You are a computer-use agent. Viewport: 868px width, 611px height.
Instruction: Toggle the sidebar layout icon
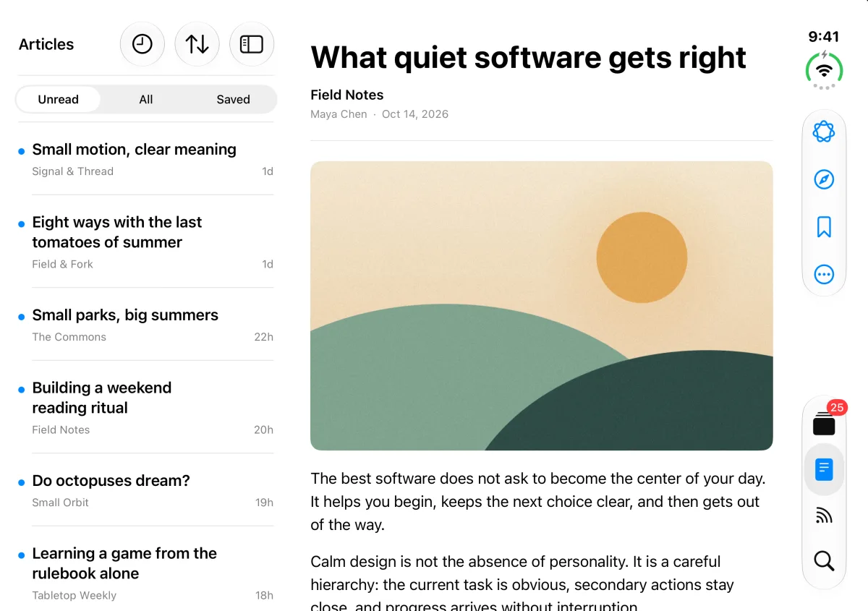click(252, 44)
